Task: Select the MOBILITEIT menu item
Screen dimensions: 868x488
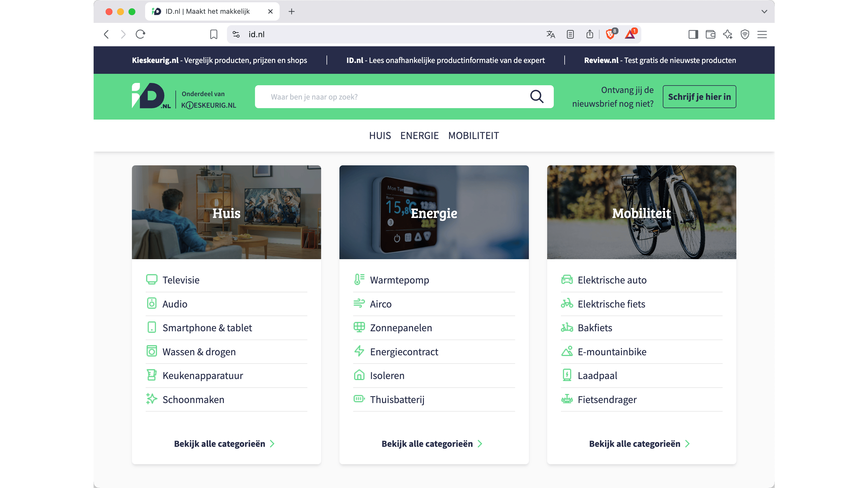Action: [x=474, y=135]
